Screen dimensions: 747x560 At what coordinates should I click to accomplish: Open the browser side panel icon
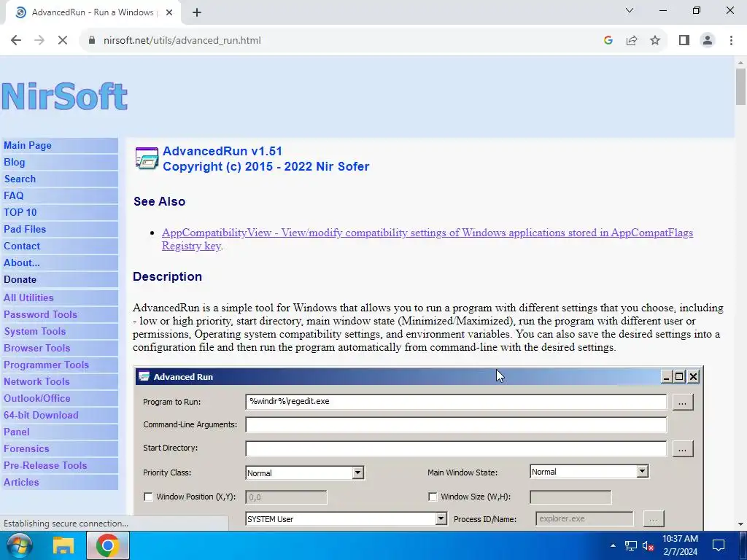coord(684,41)
